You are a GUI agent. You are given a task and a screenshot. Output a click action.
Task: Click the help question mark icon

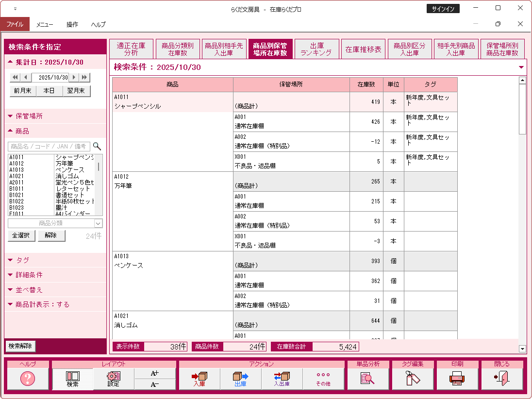coord(28,379)
